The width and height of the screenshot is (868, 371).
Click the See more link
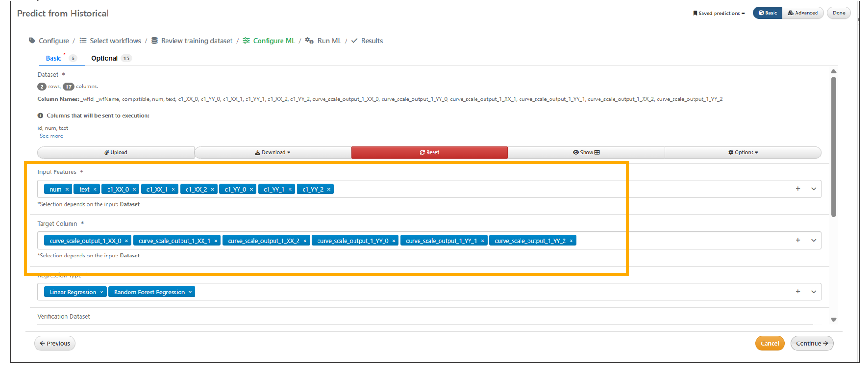pyautogui.click(x=51, y=136)
